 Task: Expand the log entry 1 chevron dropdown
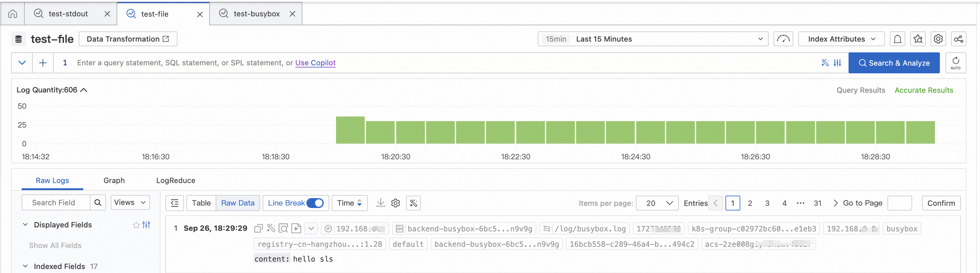(311, 229)
